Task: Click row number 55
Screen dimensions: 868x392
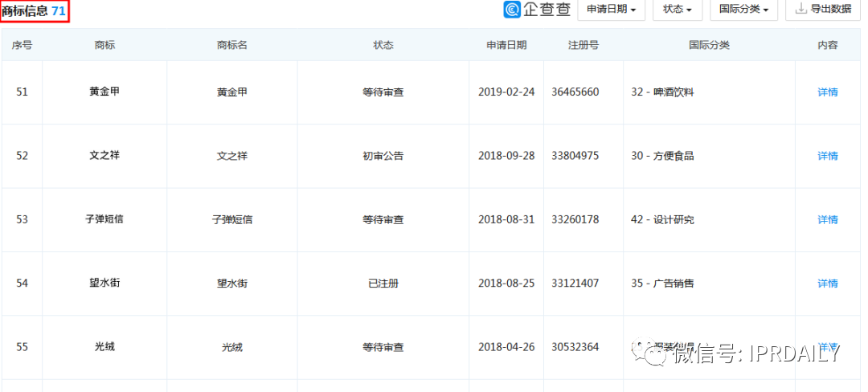Action: pyautogui.click(x=22, y=347)
